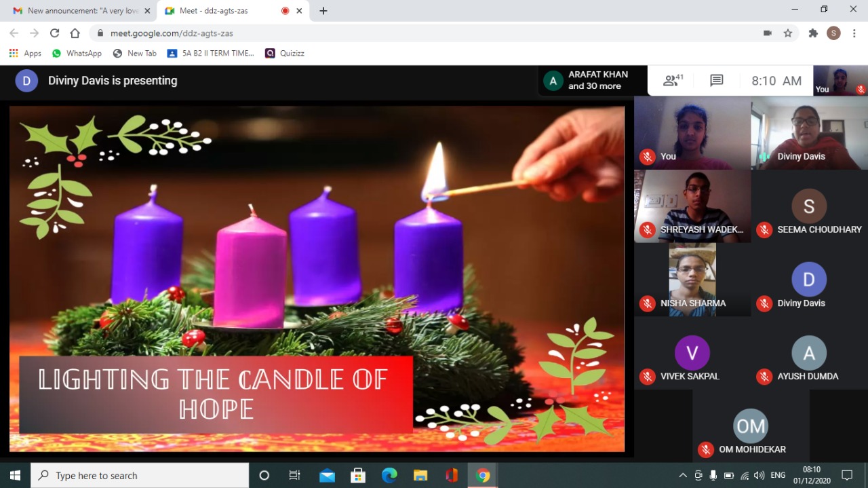
Task: Close the Gmail New announcement tab
Action: (147, 11)
